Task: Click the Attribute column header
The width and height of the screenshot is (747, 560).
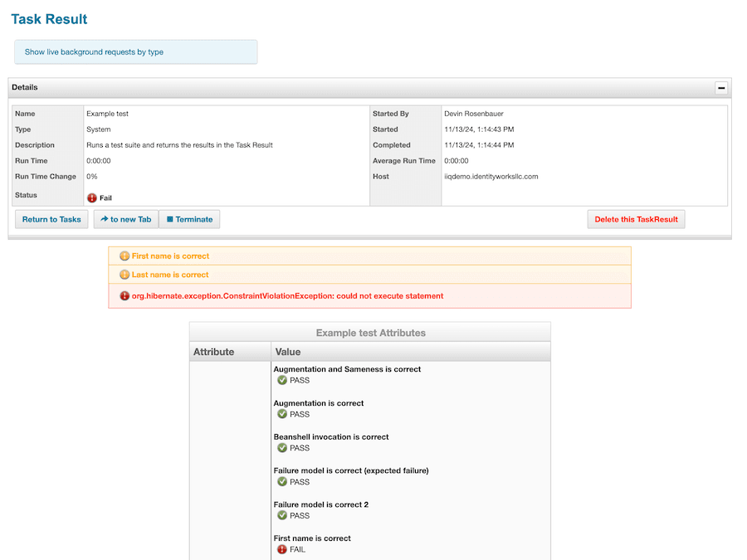Action: (x=231, y=352)
